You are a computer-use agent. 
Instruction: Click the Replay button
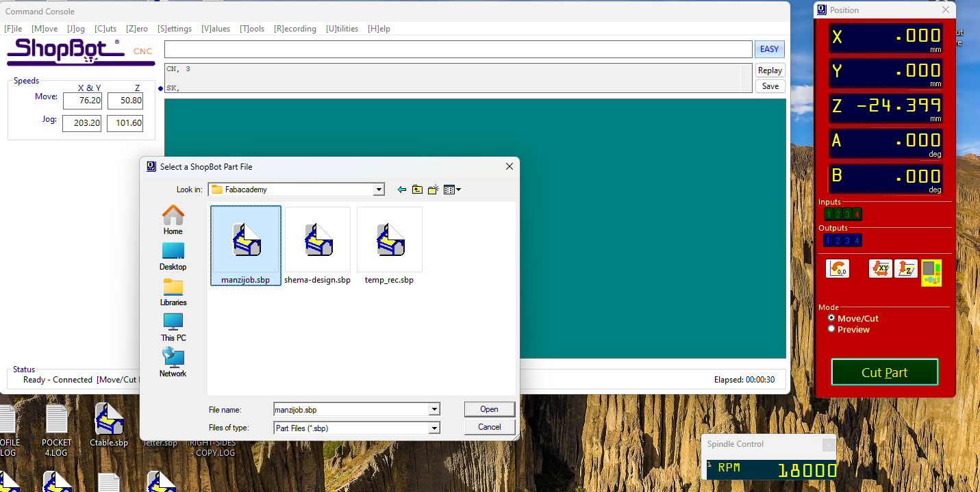point(770,70)
